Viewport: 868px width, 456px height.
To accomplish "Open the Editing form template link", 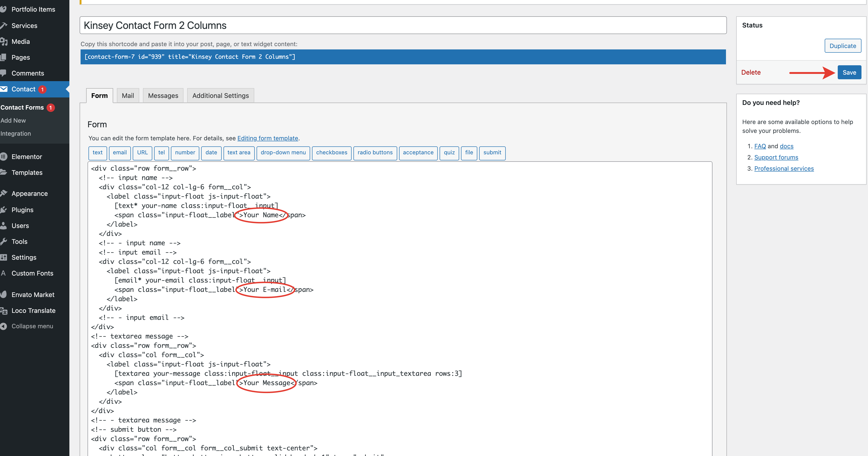I will [268, 138].
